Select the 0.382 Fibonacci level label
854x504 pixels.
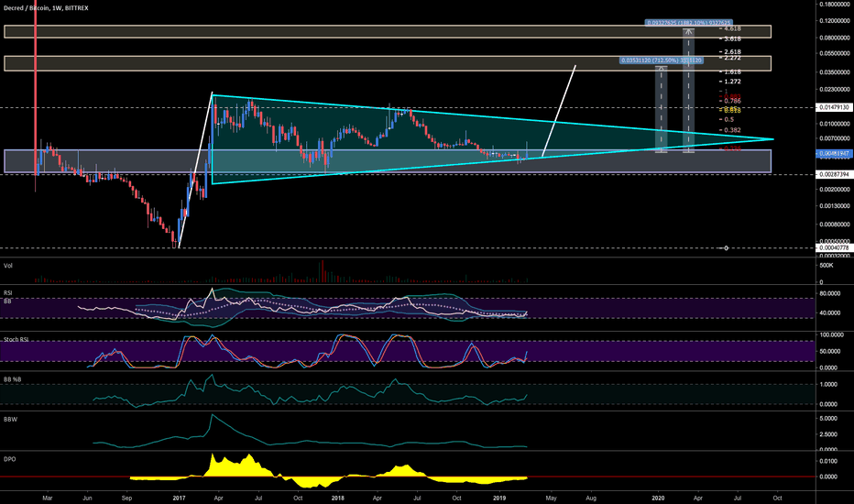732,131
